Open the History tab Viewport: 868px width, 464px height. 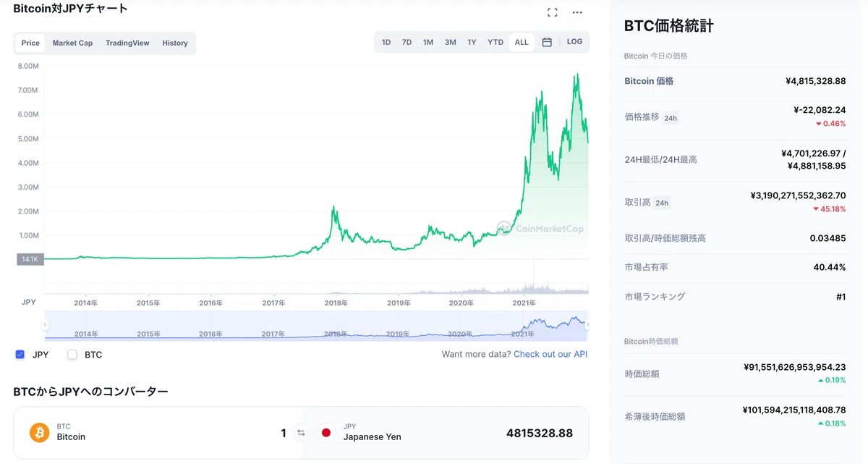tap(175, 43)
